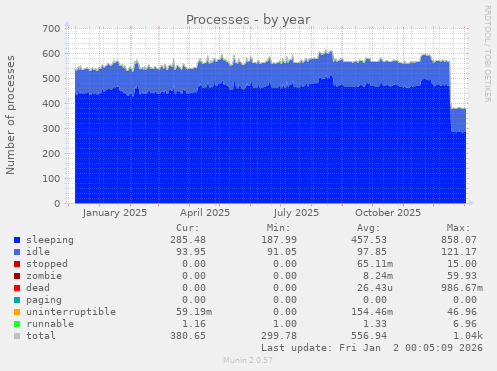Screen dimensions: 497x371
Task: Click the idle legend color swatch
Action: click(x=17, y=252)
